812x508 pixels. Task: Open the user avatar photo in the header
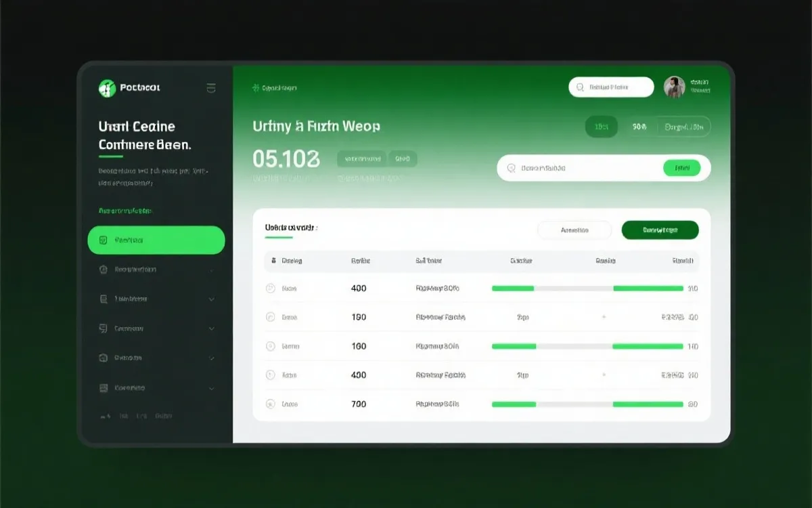click(x=674, y=87)
